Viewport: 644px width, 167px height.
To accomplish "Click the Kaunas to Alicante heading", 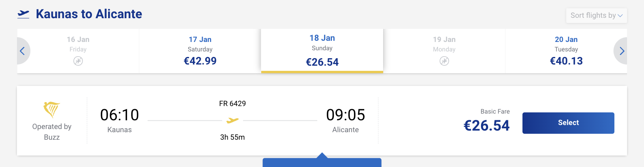I will (89, 14).
